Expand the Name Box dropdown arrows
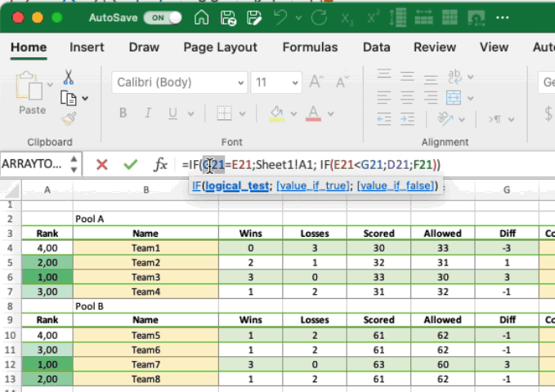This screenshot has width=555, height=392. tap(74, 164)
